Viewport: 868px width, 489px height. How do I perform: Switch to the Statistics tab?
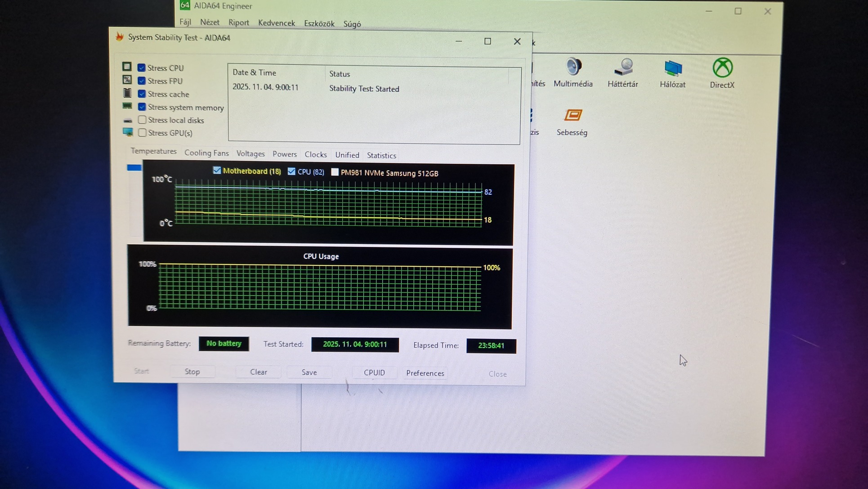(x=381, y=156)
